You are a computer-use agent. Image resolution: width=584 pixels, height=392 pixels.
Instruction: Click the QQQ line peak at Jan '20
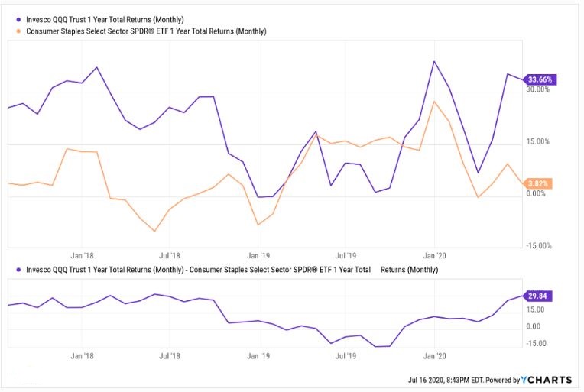pos(434,61)
